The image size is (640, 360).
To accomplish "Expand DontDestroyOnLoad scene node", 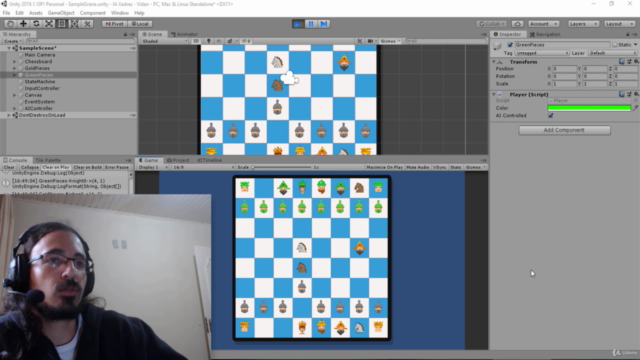I will [9, 115].
